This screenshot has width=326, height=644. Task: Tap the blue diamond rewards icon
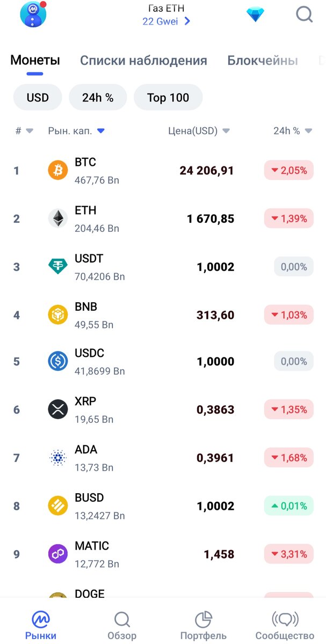[x=256, y=14]
